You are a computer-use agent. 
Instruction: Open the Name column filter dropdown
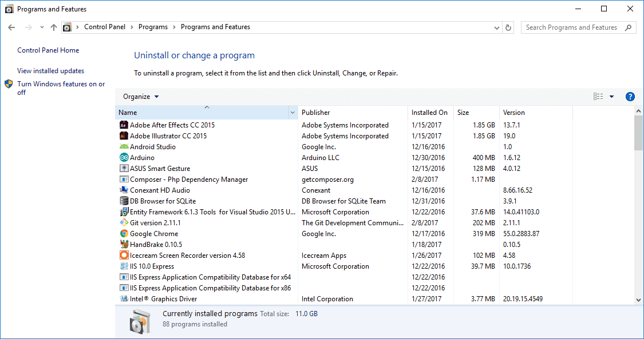coord(293,112)
